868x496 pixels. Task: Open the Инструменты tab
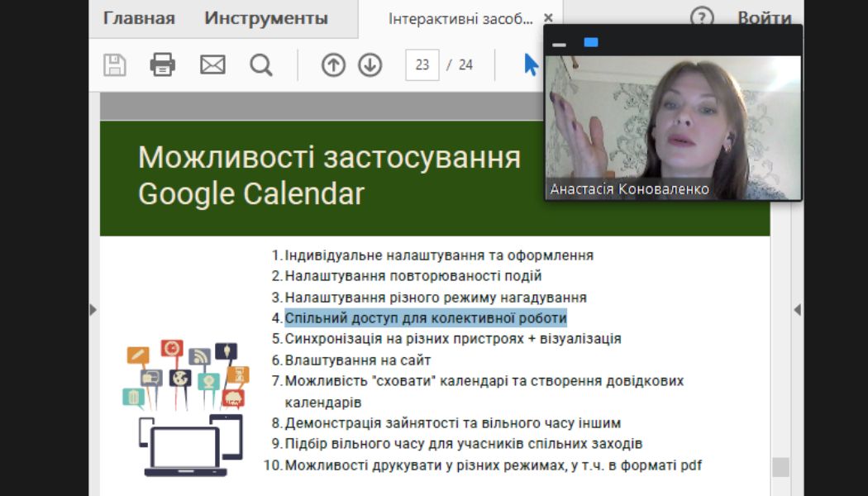point(266,18)
